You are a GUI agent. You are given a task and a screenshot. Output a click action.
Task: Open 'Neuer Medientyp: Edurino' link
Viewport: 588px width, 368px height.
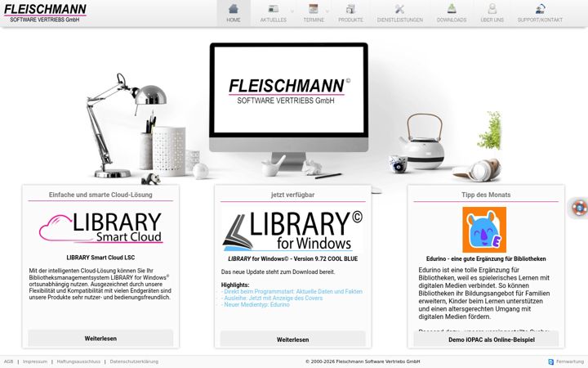point(256,304)
